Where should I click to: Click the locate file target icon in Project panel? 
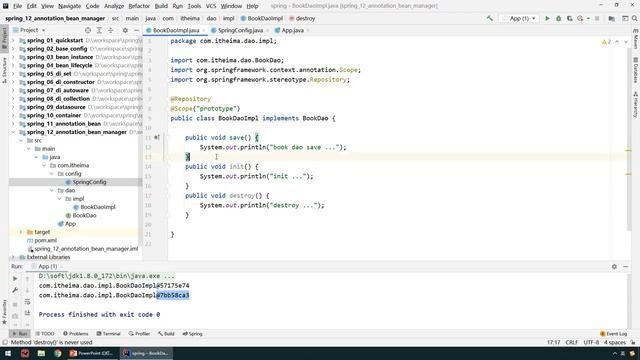tap(88, 30)
